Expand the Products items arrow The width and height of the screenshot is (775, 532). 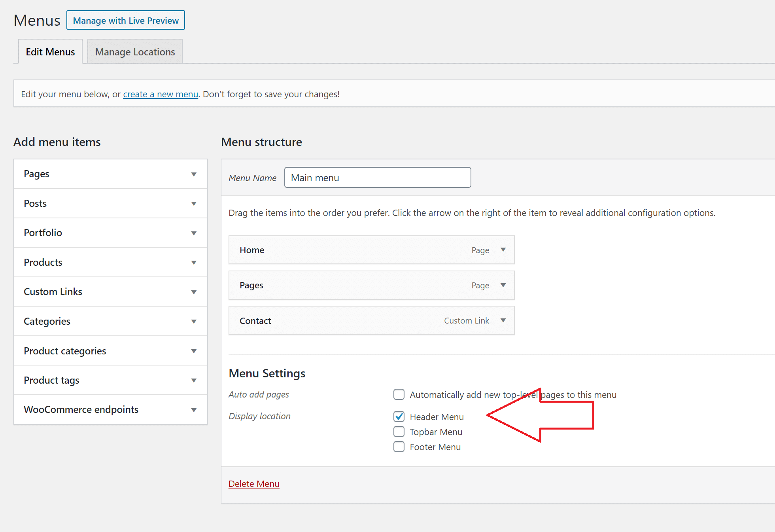(x=194, y=263)
